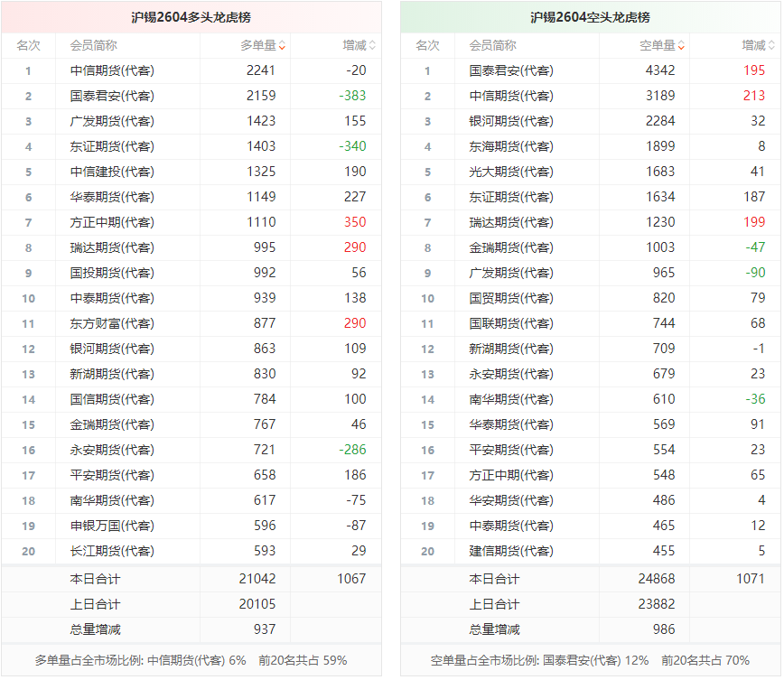Click 申银万国(代客) member name
The image size is (784, 680).
(112, 526)
